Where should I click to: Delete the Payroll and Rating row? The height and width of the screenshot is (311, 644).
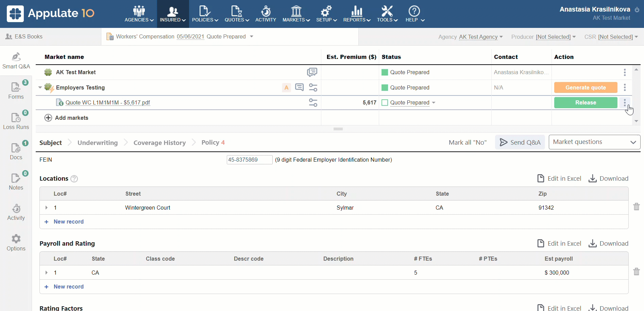637,272
